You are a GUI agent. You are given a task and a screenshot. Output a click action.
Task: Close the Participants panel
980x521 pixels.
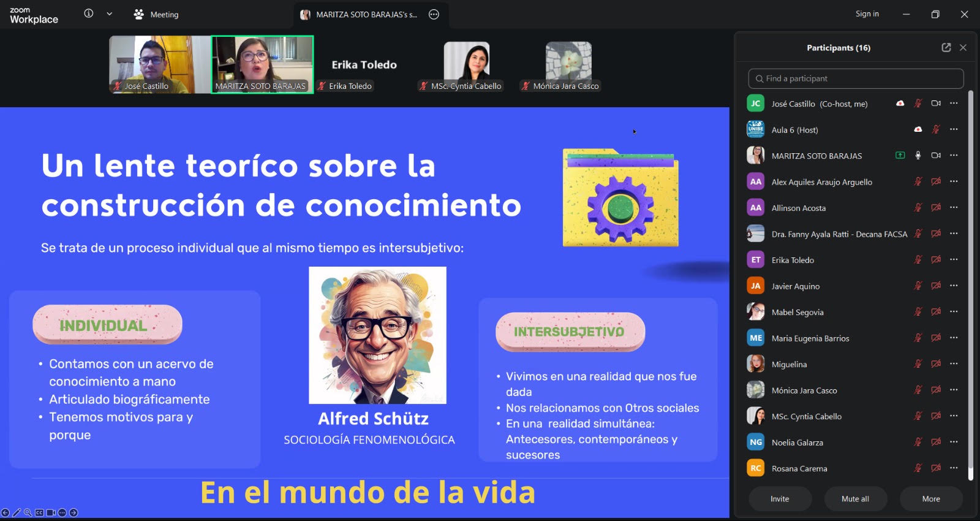pos(963,47)
